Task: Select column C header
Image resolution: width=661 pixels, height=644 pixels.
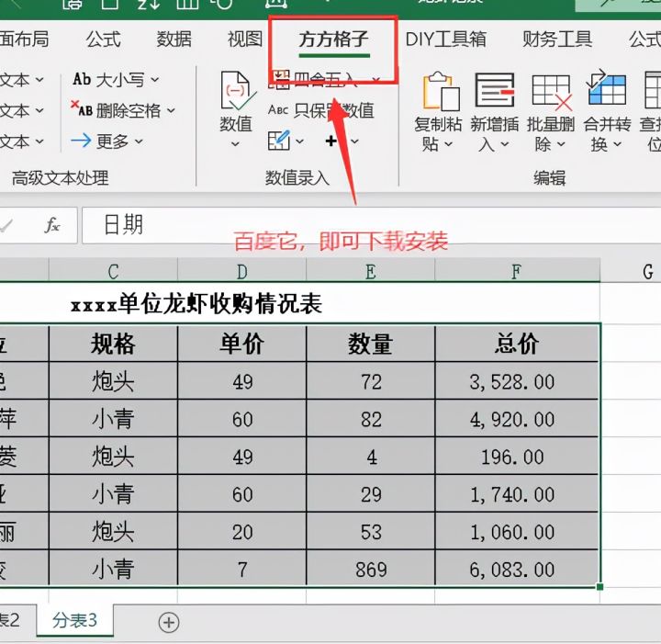Action: coord(113,271)
